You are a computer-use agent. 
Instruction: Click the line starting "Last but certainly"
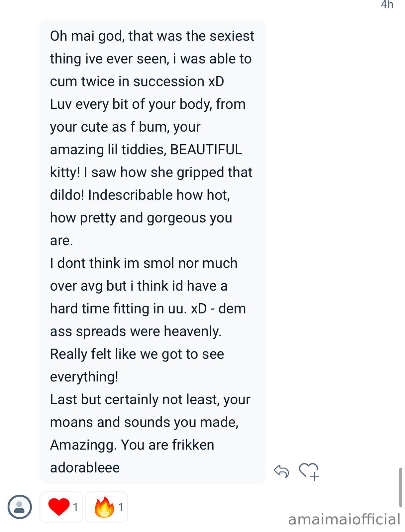tap(150, 399)
